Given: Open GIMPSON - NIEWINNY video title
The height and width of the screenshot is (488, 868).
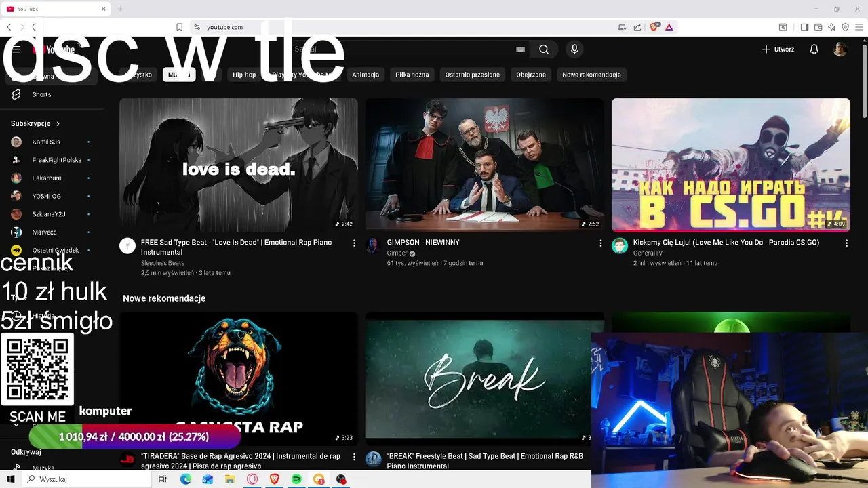Looking at the screenshot, I should point(423,243).
